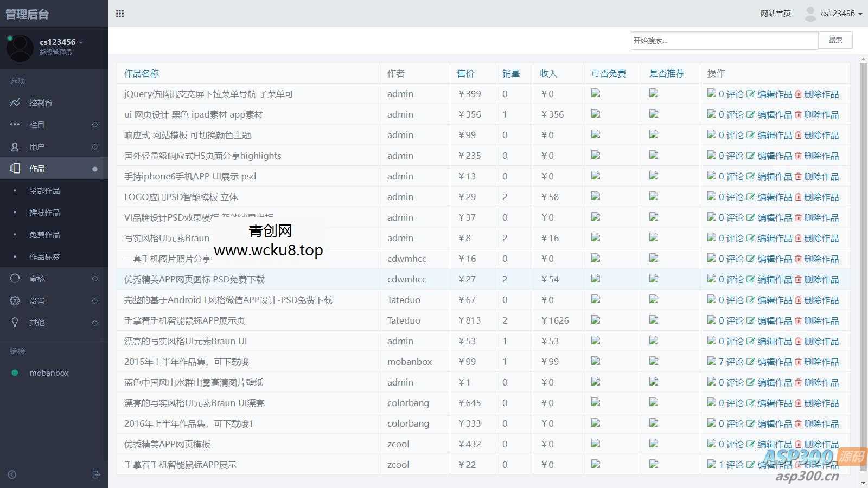
Task: Click the 删除作品 trash icon on first row
Action: (798, 93)
